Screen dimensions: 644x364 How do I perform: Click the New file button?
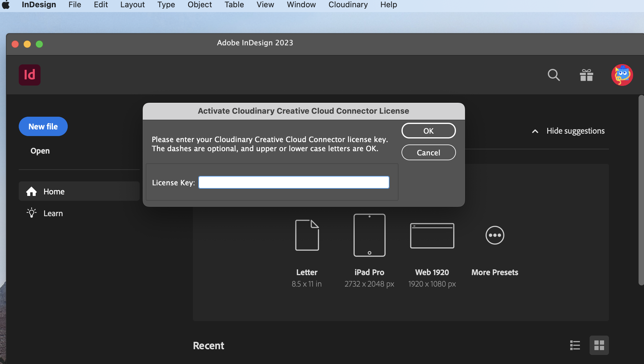pos(43,126)
